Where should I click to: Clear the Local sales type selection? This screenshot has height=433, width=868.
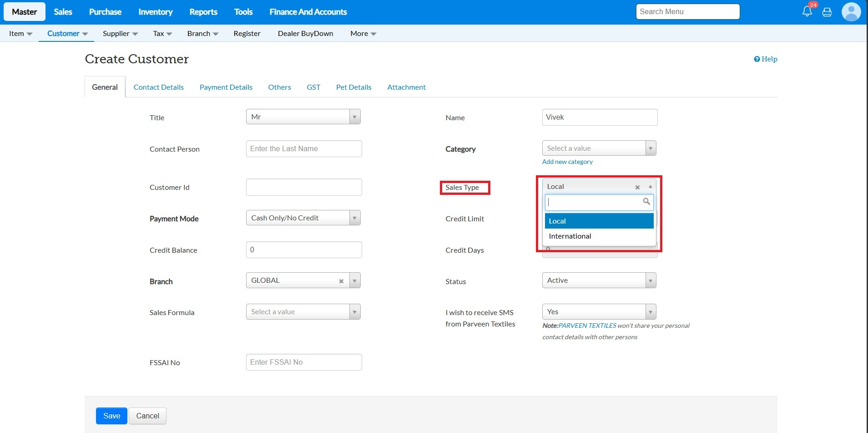coord(637,187)
